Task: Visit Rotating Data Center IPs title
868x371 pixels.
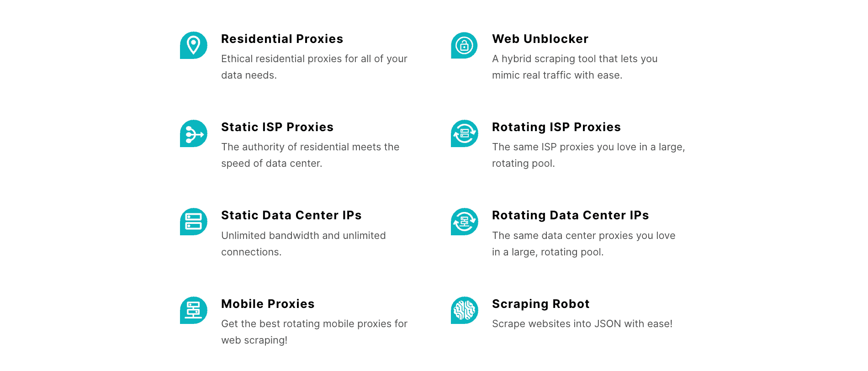Action: pos(570,215)
